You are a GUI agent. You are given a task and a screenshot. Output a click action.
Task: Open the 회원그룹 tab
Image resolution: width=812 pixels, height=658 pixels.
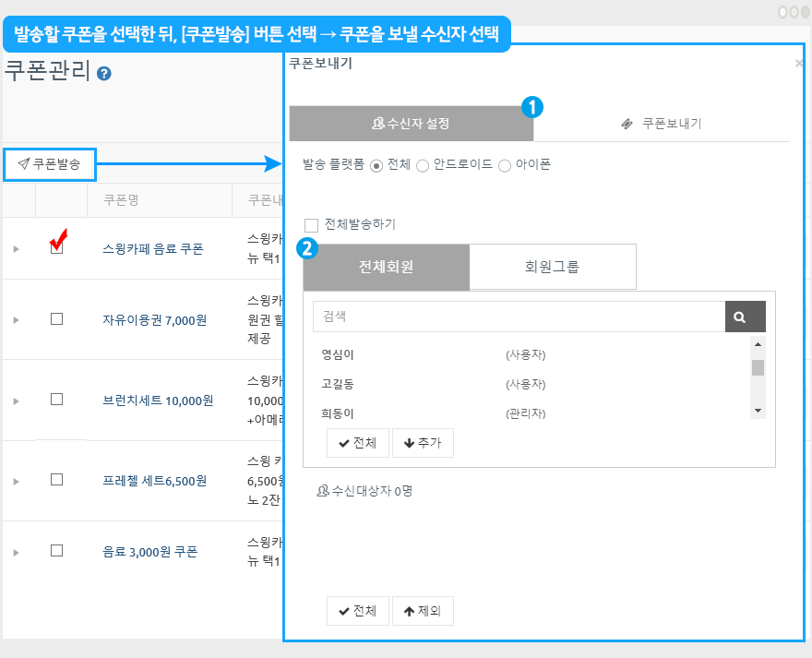552,268
